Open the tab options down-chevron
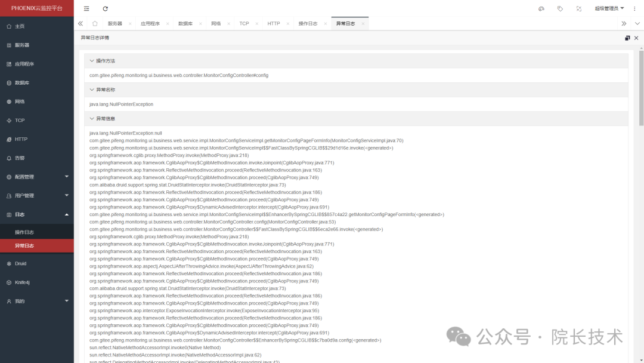 pyautogui.click(x=637, y=23)
